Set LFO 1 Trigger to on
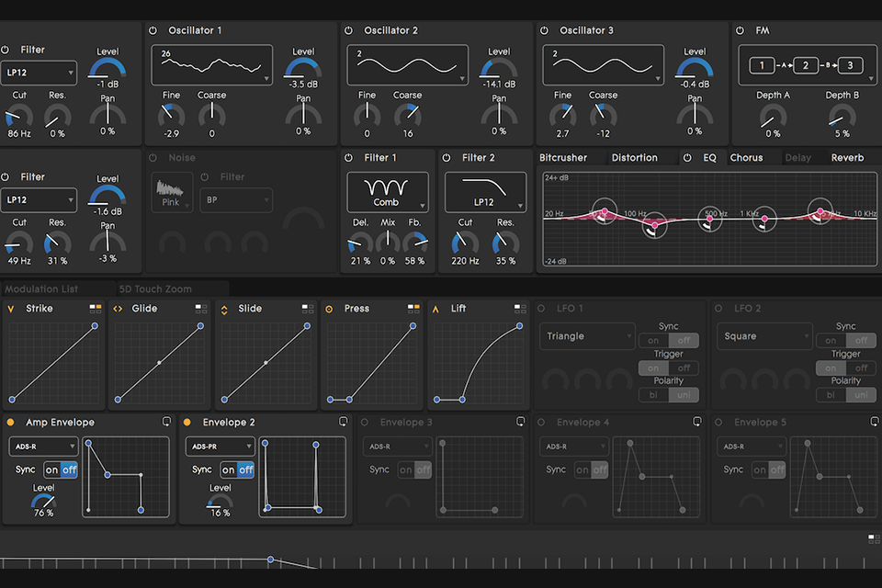Viewport: 882px width, 588px height. pos(652,367)
